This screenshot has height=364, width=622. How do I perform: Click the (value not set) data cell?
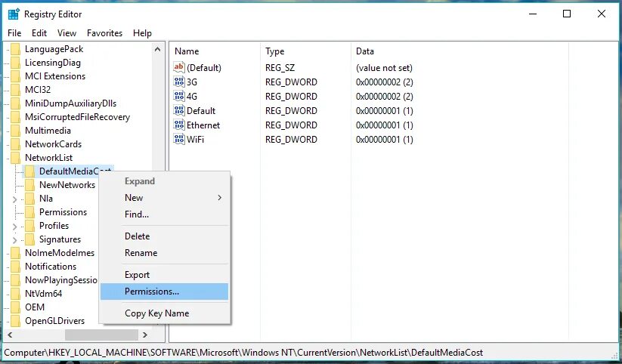coord(384,68)
